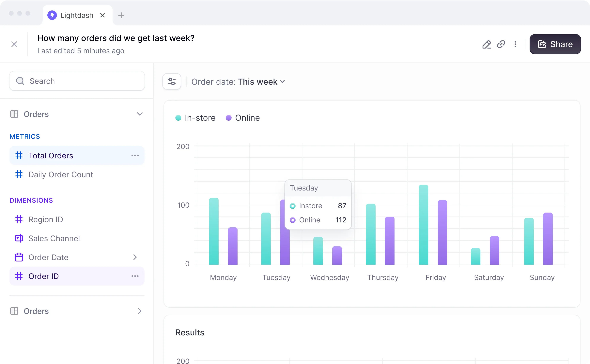Collapse the top Orders table section
This screenshot has height=364, width=590.
[140, 114]
